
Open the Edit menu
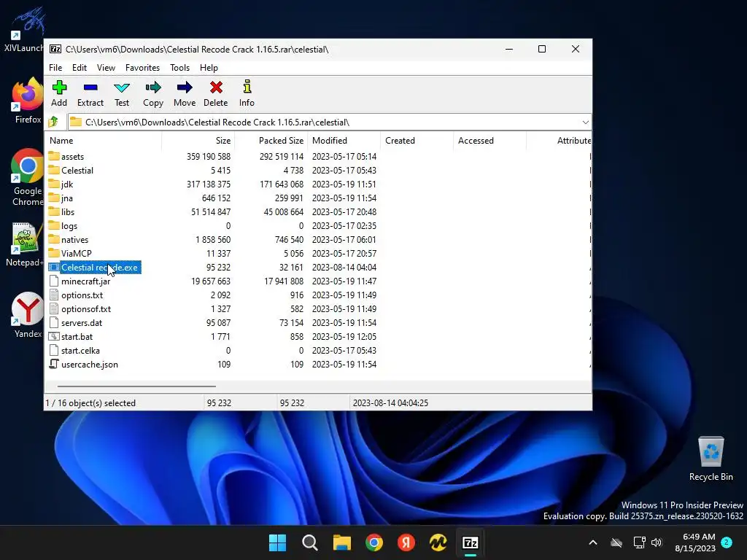point(80,68)
